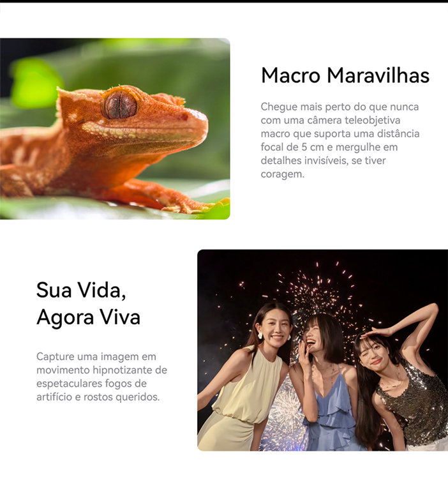Click the 'Capture uma imagem em movimento' paragraph
448x482 pixels.
(101, 377)
